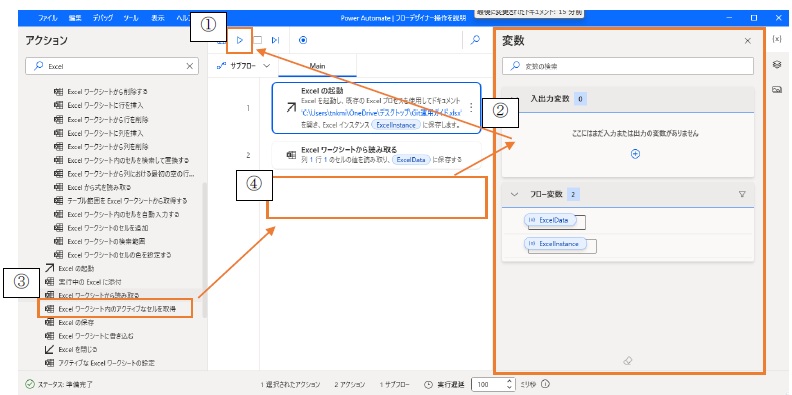Screen dimensions: 792x395
Task: Select flow step 2 Excel ワークシートから読み取る
Action: click(x=376, y=155)
